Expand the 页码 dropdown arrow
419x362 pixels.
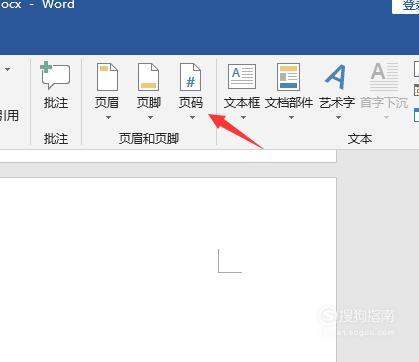click(x=192, y=117)
